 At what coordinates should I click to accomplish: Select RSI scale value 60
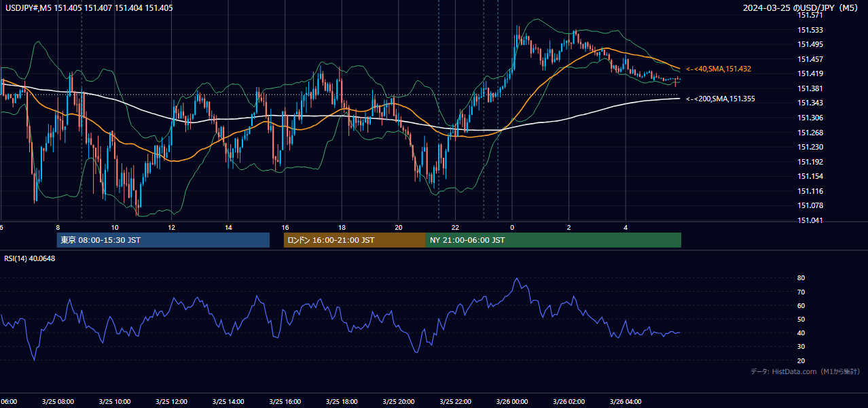[801, 305]
